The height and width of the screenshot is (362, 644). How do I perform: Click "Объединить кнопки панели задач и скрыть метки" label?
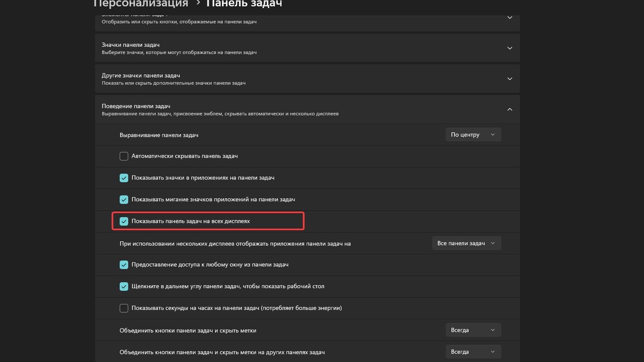coord(188,331)
